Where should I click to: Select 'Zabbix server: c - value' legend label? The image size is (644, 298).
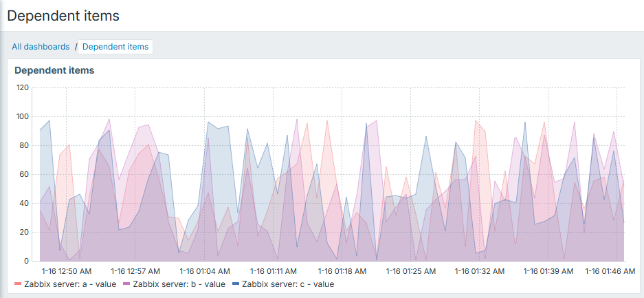[x=288, y=284]
